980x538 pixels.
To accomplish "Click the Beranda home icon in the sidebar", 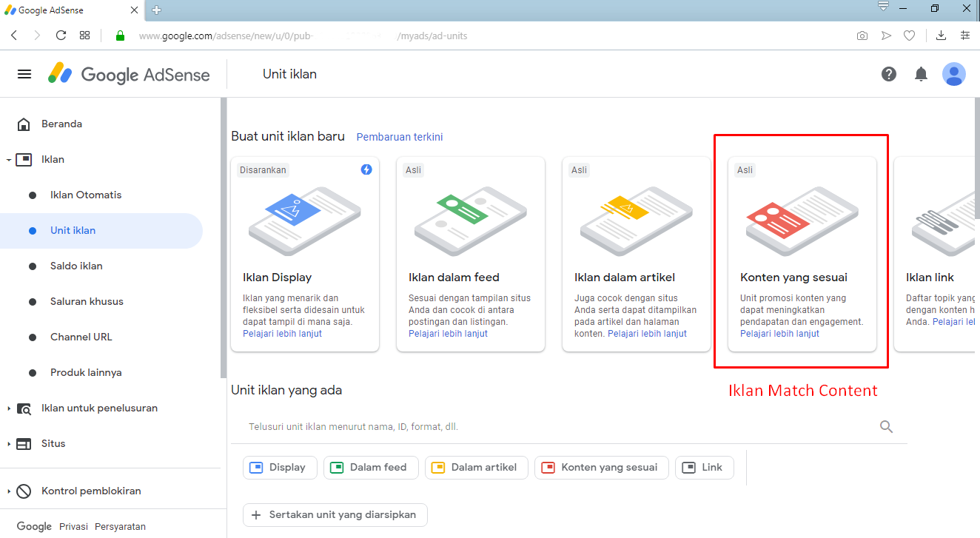I will pos(24,124).
